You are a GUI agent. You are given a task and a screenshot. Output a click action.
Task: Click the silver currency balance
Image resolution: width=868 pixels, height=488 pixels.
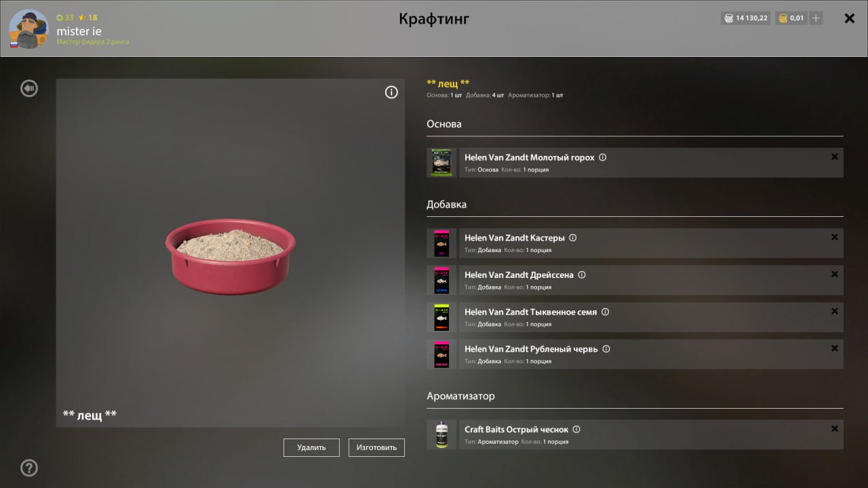point(746,18)
